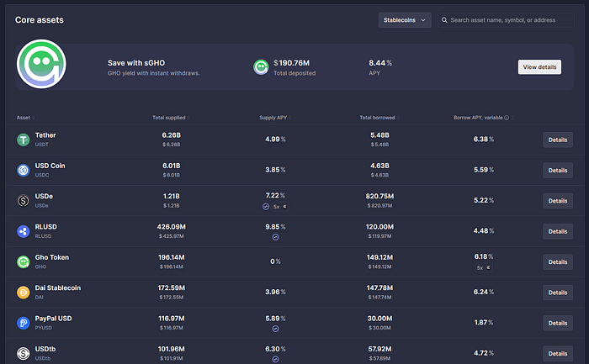Image resolution: width=589 pixels, height=364 pixels.
Task: Click the Dai Stablecoin token icon
Action: [x=24, y=293]
